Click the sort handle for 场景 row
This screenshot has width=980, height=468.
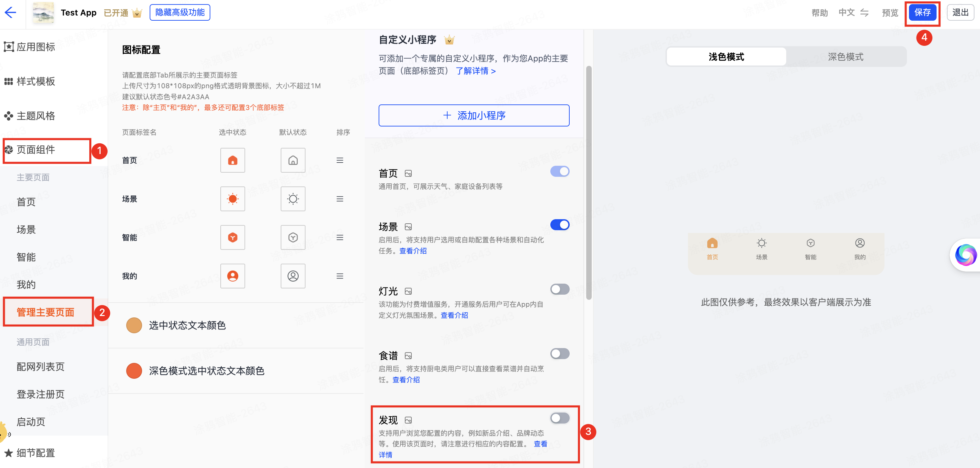(340, 199)
